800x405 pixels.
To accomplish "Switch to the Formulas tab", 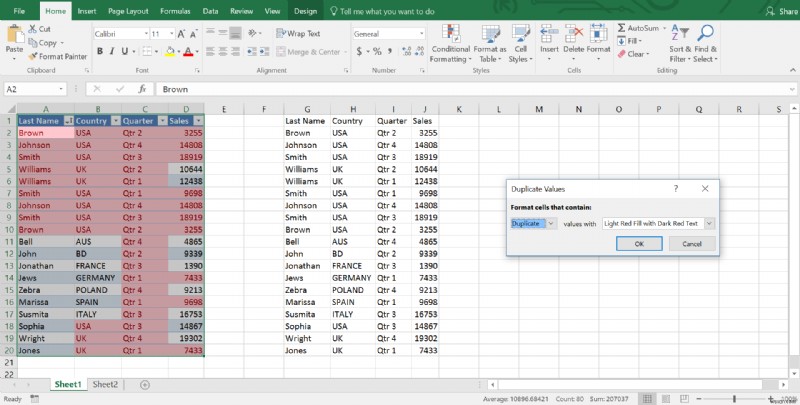I will 175,11.
